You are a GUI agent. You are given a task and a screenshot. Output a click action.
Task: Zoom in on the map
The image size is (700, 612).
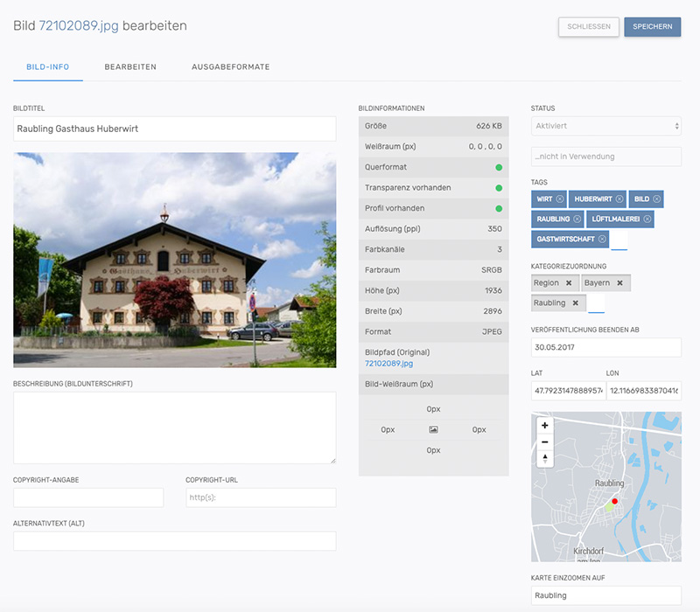(x=545, y=426)
